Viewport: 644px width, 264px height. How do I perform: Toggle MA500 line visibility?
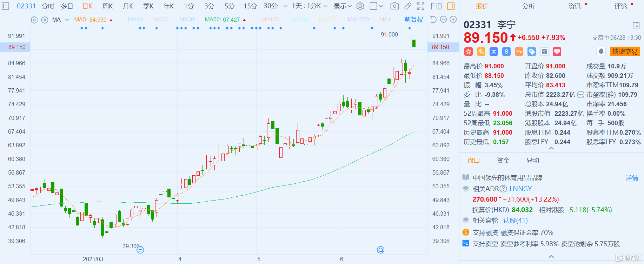point(328,20)
